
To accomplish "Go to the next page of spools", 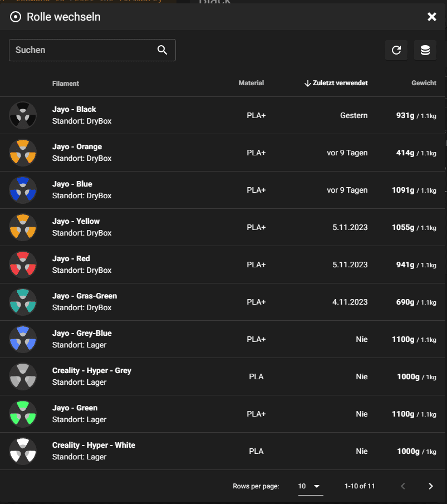I will tap(430, 486).
